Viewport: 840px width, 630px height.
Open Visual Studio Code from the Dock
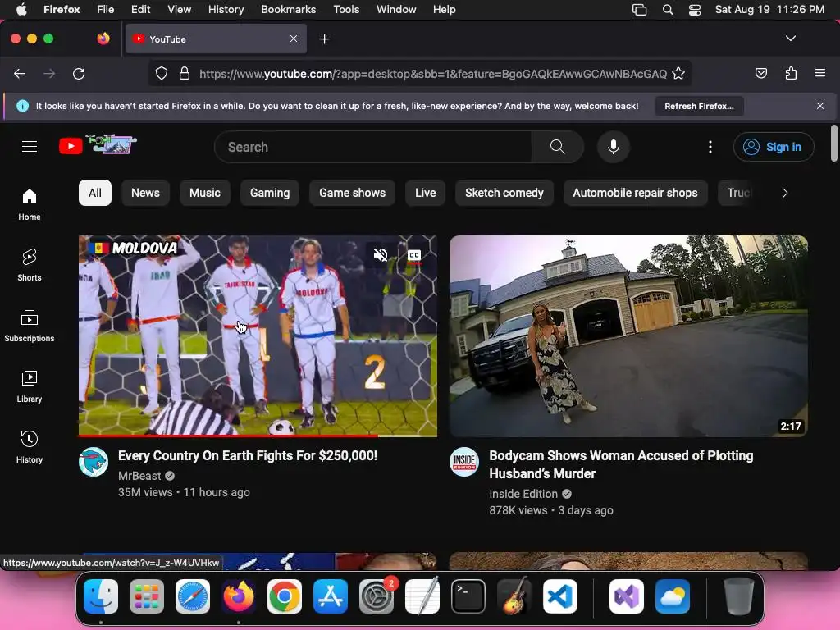tap(559, 596)
